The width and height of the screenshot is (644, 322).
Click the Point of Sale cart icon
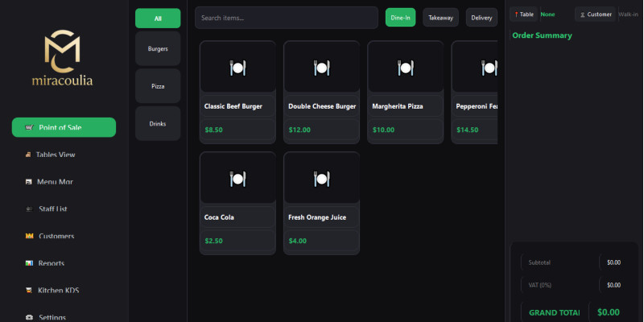click(29, 127)
